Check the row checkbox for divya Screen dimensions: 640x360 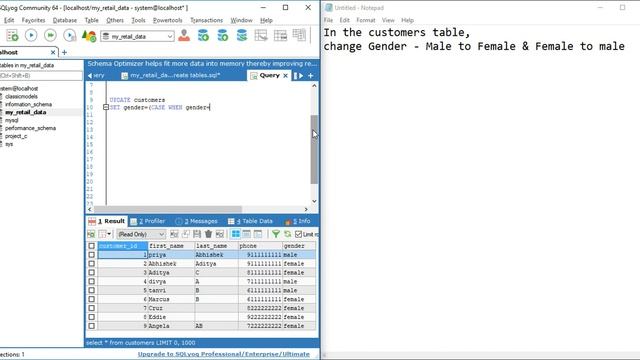tap(91, 282)
